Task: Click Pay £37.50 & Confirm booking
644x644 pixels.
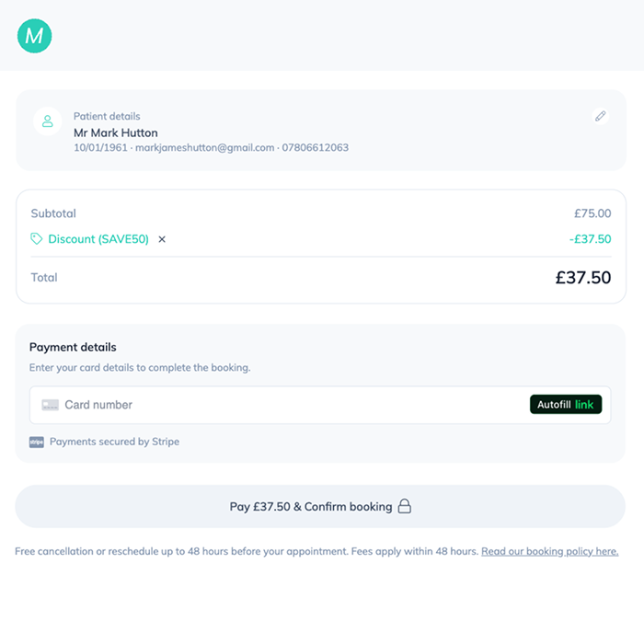Action: [311, 507]
